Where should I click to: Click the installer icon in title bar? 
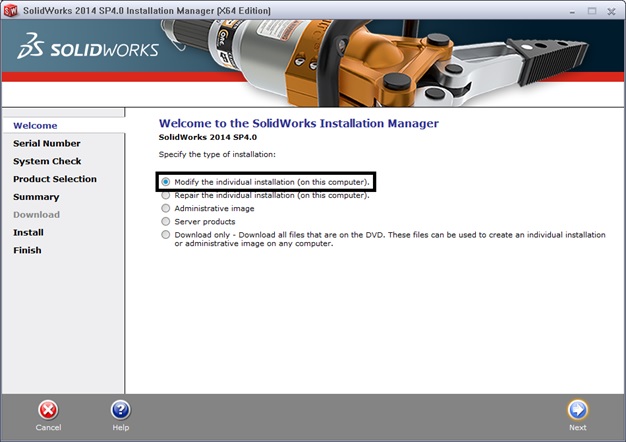coord(11,10)
